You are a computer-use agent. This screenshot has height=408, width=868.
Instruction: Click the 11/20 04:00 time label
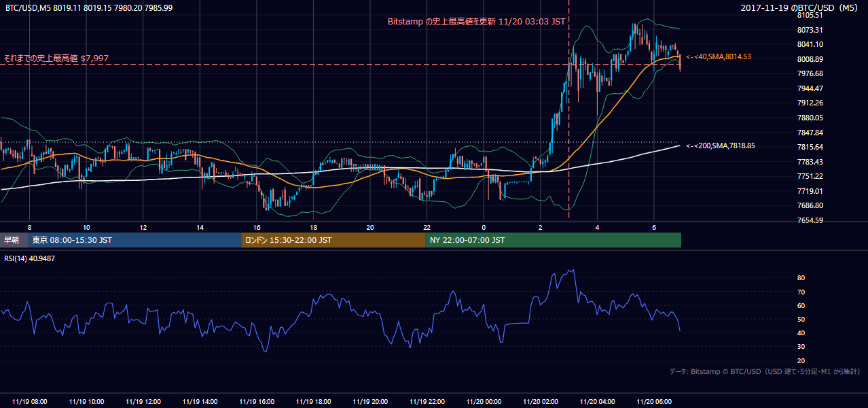pos(597,402)
